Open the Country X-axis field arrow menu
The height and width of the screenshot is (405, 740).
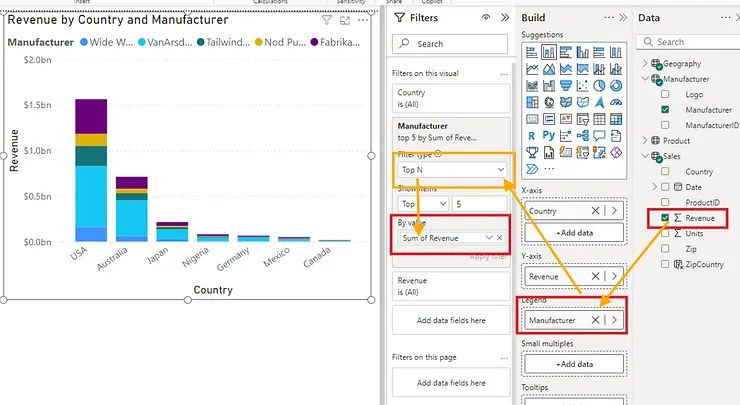[614, 211]
